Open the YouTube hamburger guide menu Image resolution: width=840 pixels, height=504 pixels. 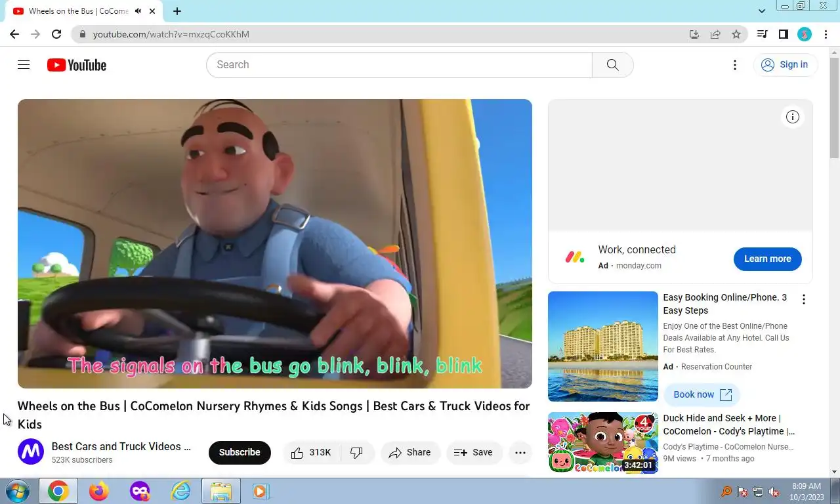[x=24, y=64]
